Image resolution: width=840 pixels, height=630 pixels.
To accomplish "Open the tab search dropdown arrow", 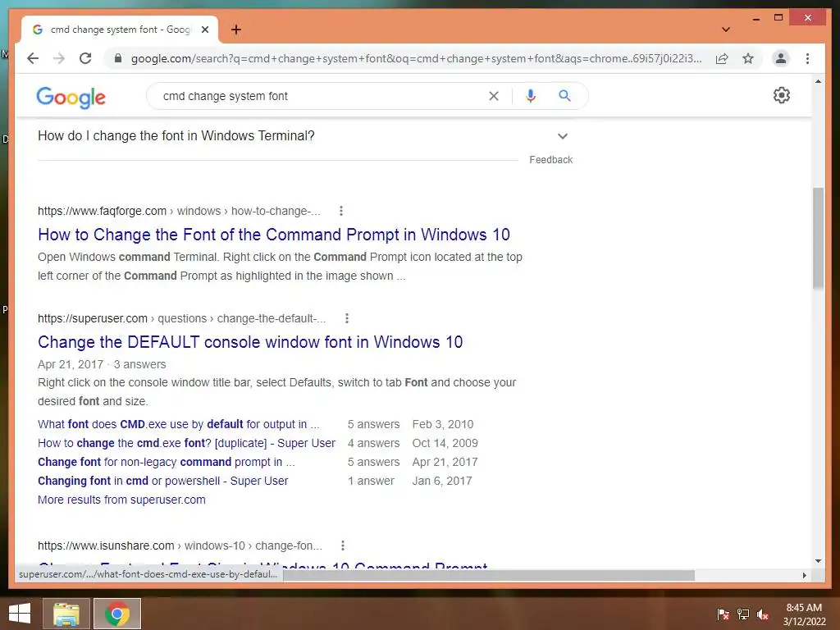I will coord(725,30).
